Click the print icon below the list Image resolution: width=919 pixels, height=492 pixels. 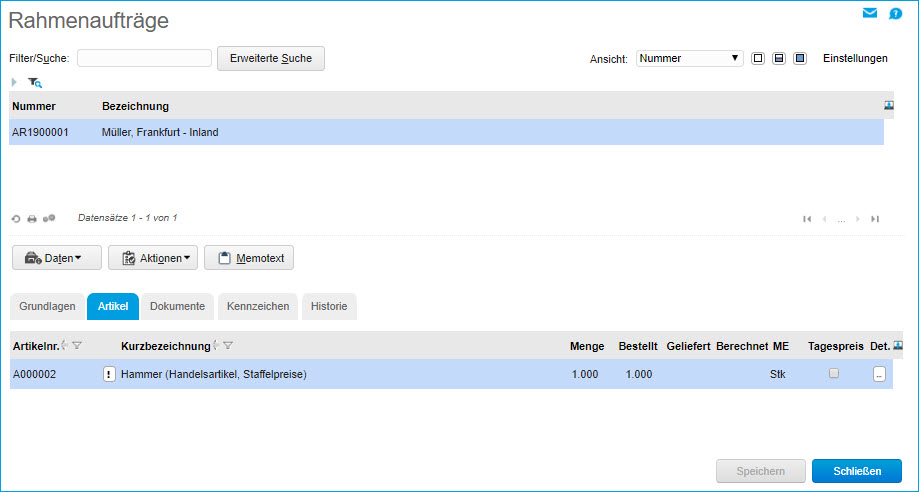pyautogui.click(x=32, y=218)
